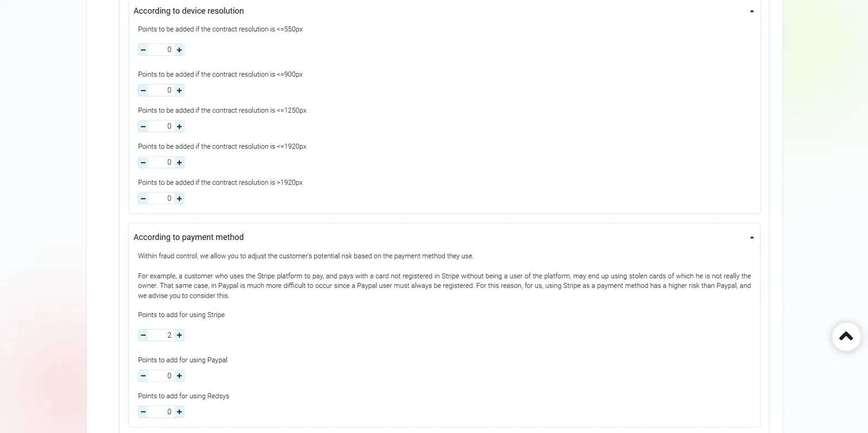Screen dimensions: 868x433
Task: Collapse the According to payment method section
Action: point(751,238)
